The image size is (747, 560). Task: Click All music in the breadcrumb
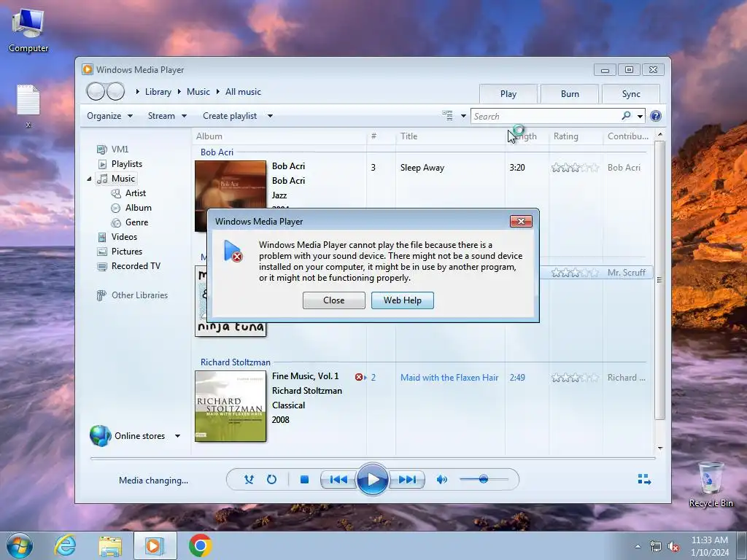tap(243, 92)
